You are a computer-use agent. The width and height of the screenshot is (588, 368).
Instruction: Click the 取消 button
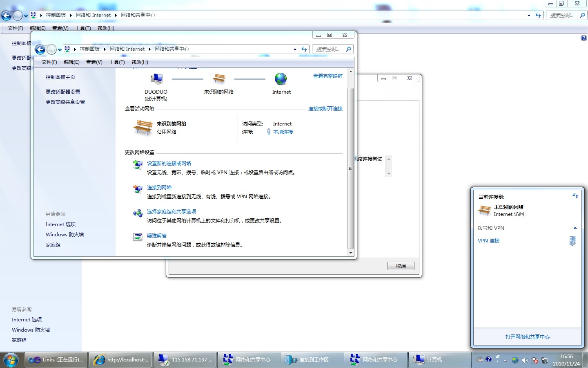tap(401, 266)
